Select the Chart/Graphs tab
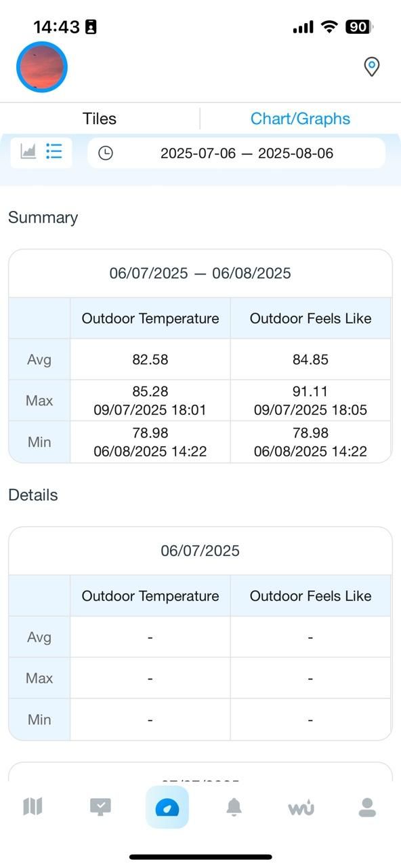 tap(300, 118)
